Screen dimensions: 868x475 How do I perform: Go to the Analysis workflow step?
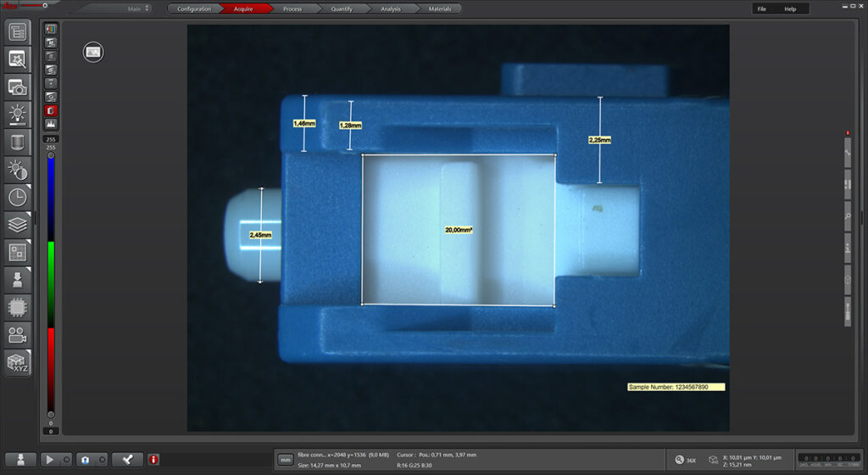[391, 8]
